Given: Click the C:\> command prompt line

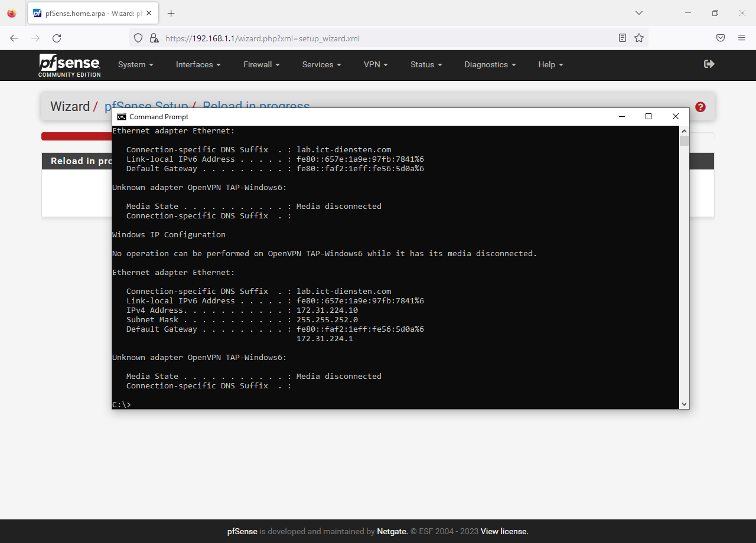Looking at the screenshot, I should (x=122, y=405).
